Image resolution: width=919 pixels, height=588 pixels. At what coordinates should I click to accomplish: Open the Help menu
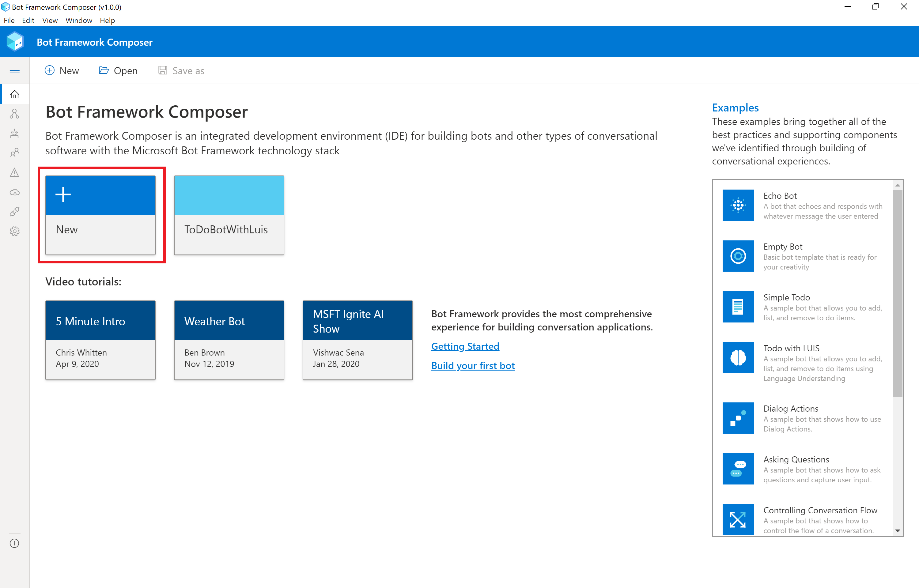(107, 20)
